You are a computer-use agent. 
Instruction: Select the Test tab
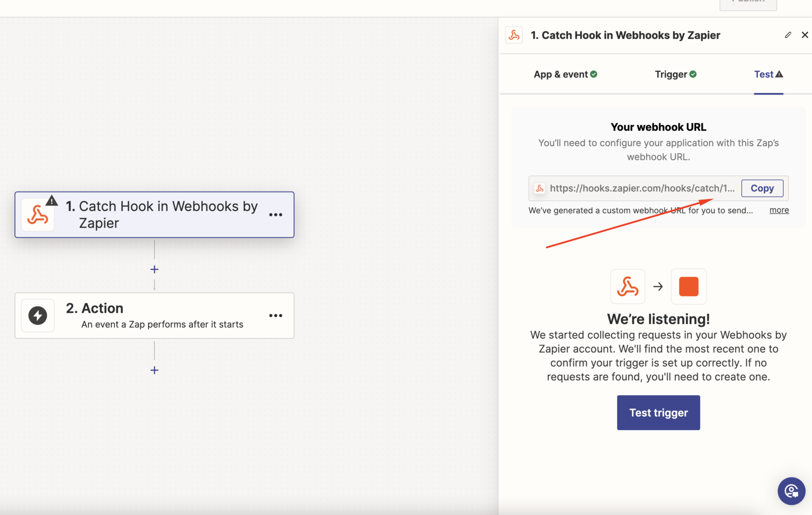pyautogui.click(x=768, y=74)
